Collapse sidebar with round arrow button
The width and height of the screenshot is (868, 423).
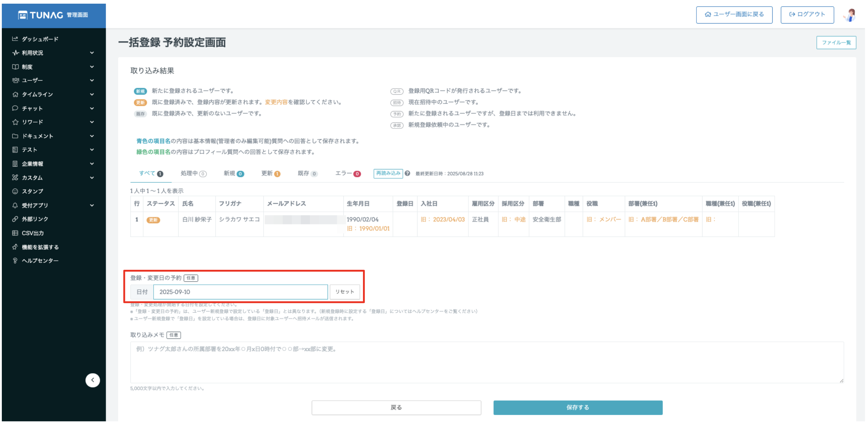point(93,380)
